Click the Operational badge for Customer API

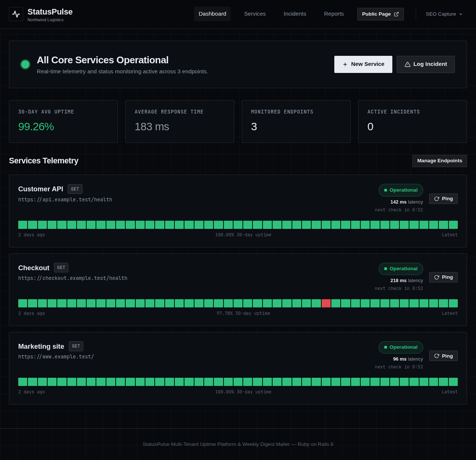(x=401, y=190)
